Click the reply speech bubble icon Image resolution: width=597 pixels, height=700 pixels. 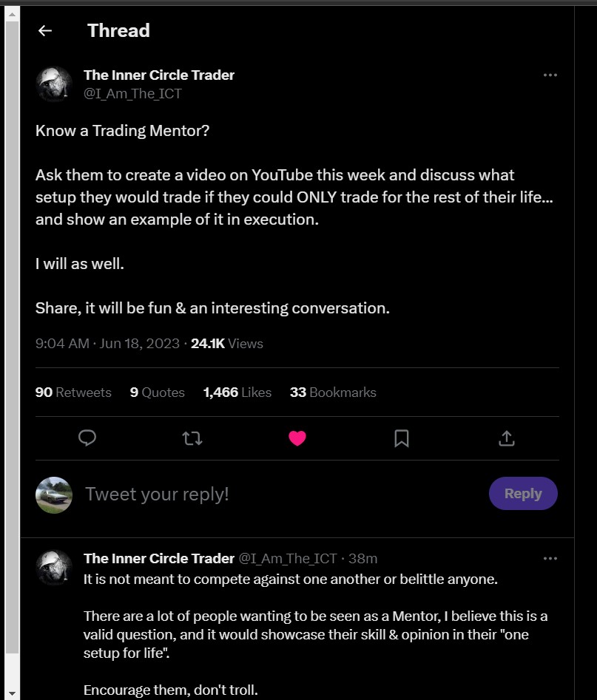pyautogui.click(x=87, y=438)
